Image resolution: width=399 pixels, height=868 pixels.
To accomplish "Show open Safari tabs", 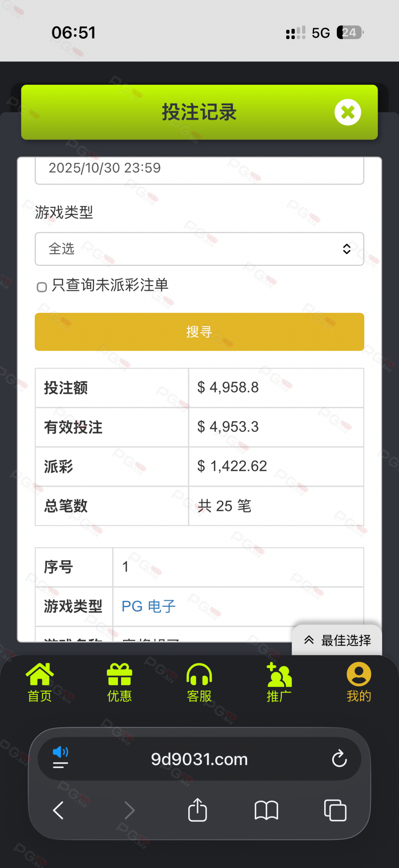I will tap(335, 810).
